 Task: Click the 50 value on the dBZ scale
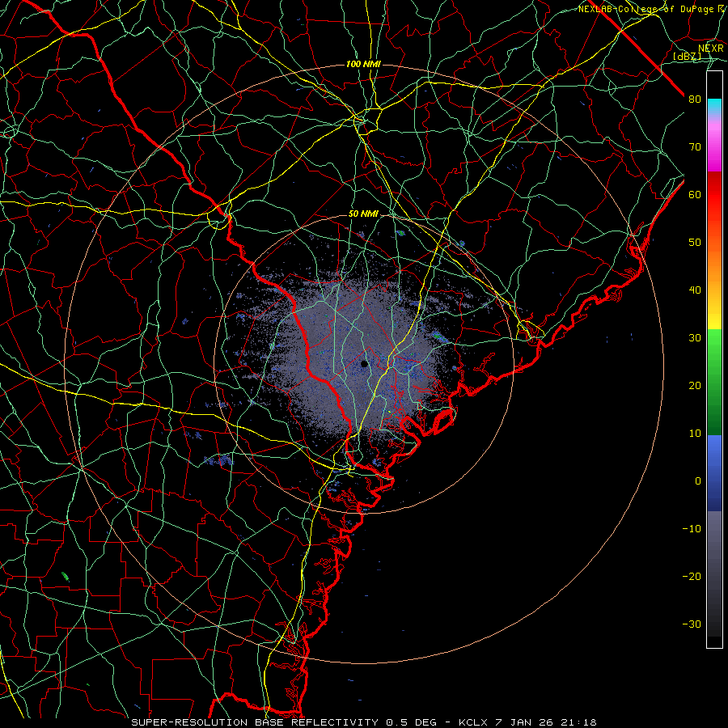(x=695, y=243)
